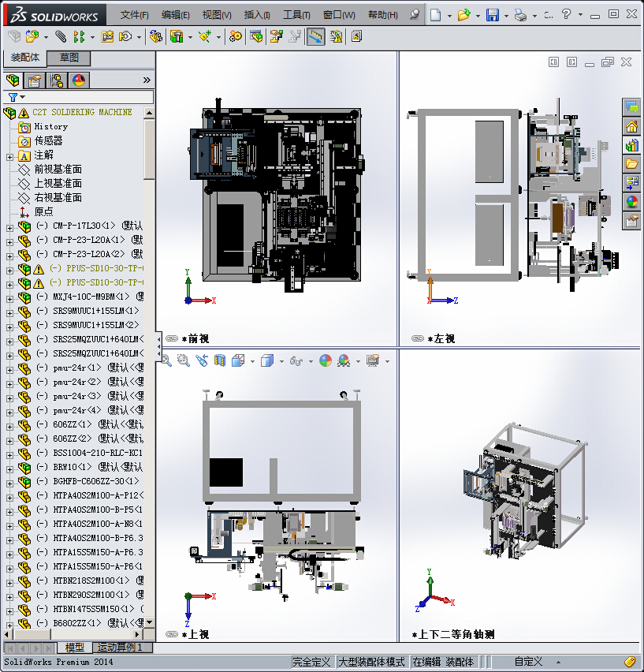Click the Edit Appearance color ball icon
Image resolution: width=644 pixels, height=672 pixels.
pyautogui.click(x=326, y=361)
